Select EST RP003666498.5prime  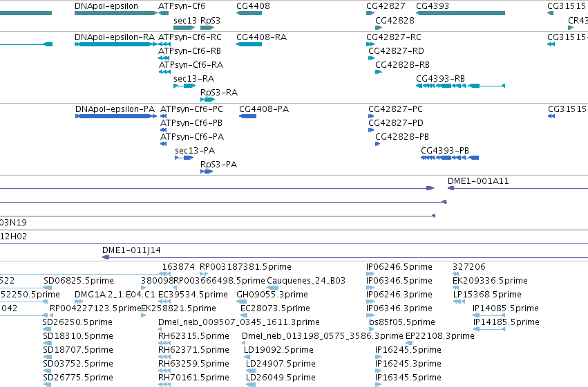pyautogui.click(x=175, y=288)
